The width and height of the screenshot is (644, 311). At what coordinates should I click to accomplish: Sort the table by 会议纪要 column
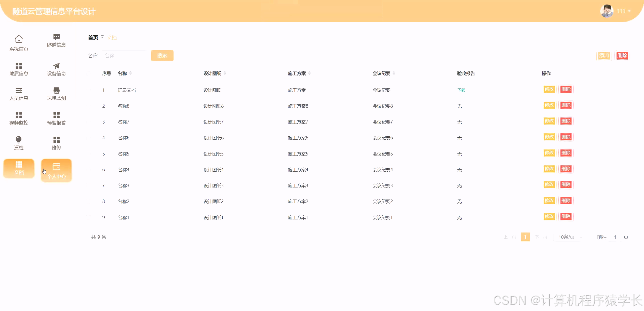394,73
